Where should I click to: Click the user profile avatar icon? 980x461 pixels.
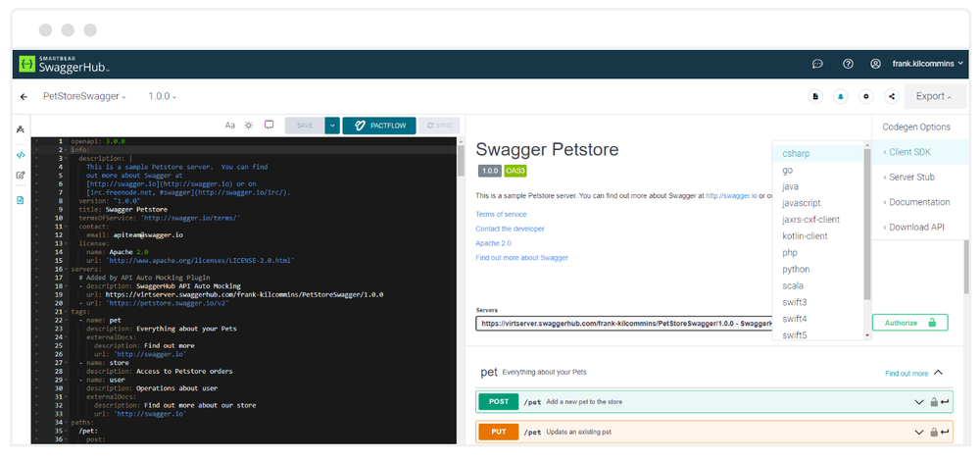point(875,64)
